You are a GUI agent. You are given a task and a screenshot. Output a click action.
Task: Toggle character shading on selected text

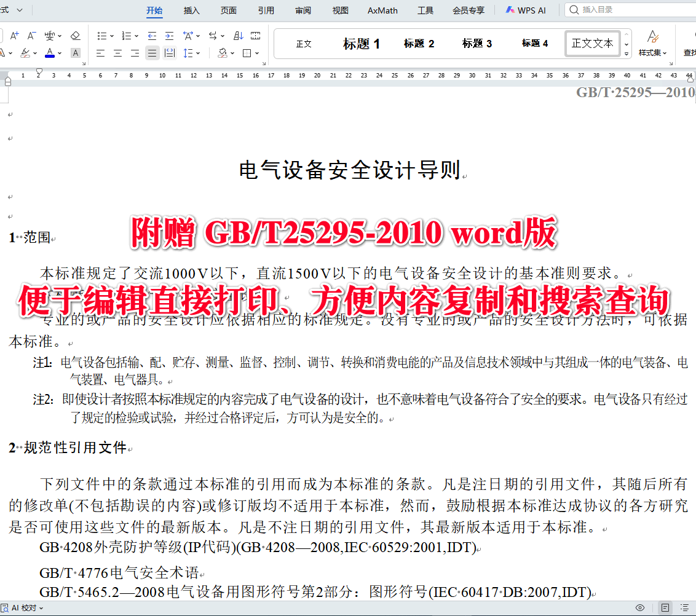tap(75, 53)
